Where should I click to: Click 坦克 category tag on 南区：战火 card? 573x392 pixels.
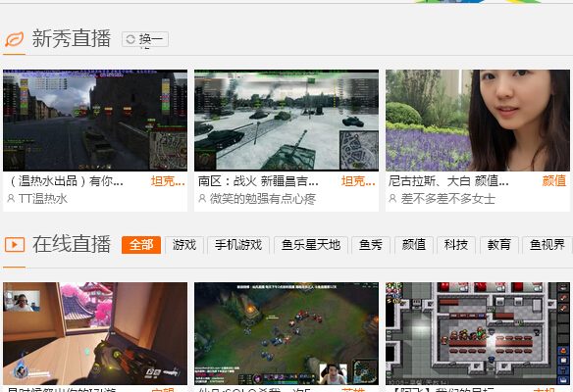click(358, 181)
